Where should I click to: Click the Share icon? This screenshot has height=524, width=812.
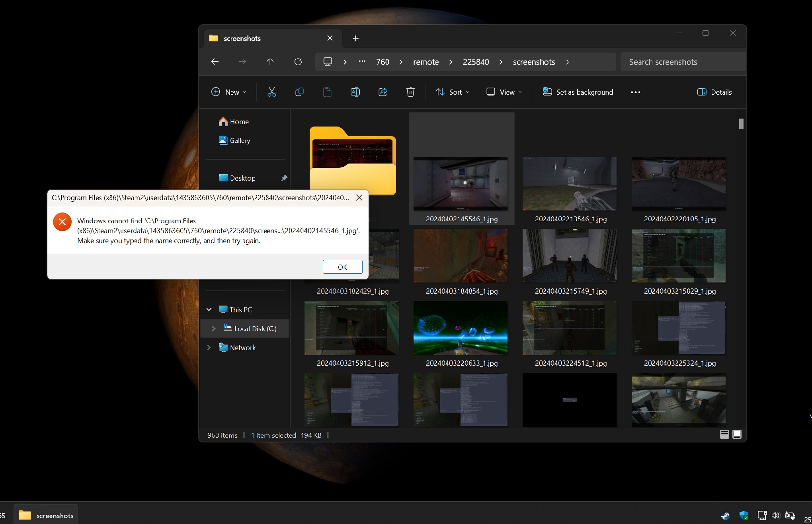coord(383,92)
